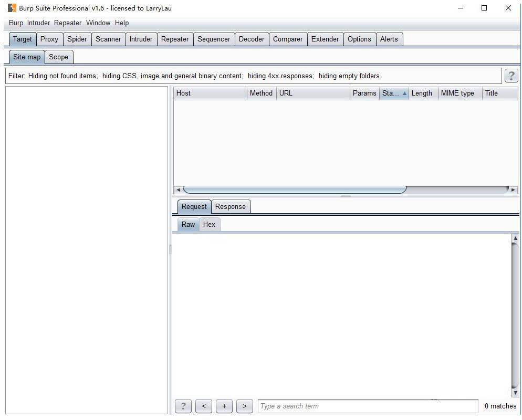Open the filter settings bar
522x420 pixels.
253,76
